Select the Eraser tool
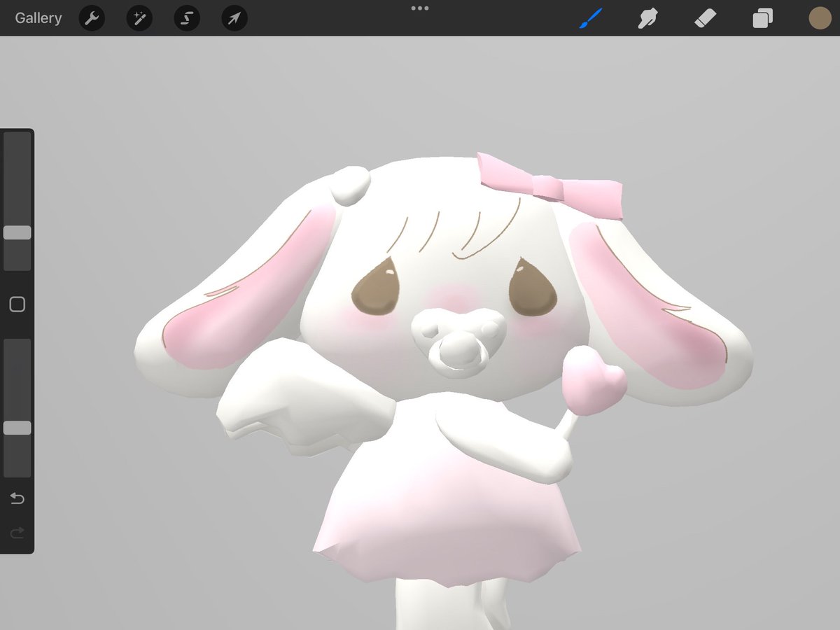 [x=704, y=18]
